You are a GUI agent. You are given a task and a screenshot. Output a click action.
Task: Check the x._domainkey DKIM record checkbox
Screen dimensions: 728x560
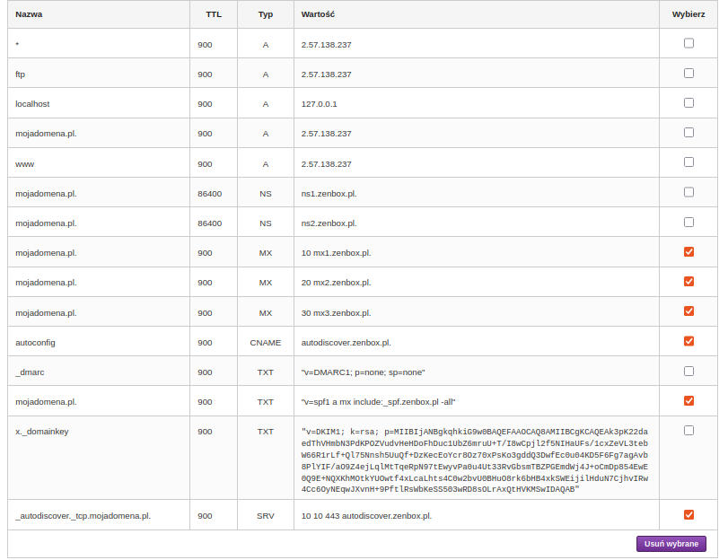689,431
